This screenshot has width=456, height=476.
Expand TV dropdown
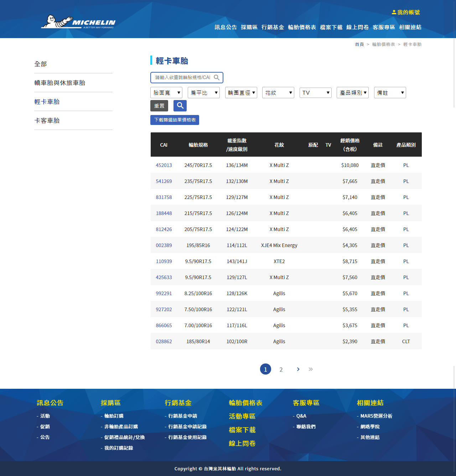(x=316, y=93)
